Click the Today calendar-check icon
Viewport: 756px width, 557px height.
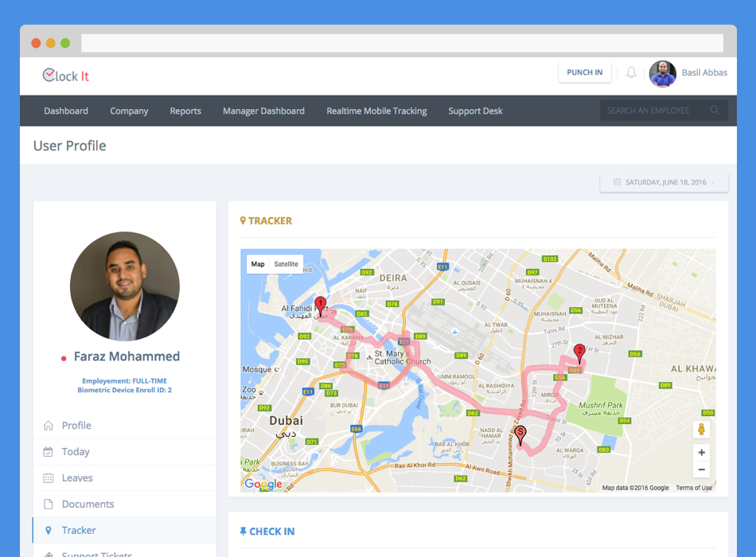(49, 452)
